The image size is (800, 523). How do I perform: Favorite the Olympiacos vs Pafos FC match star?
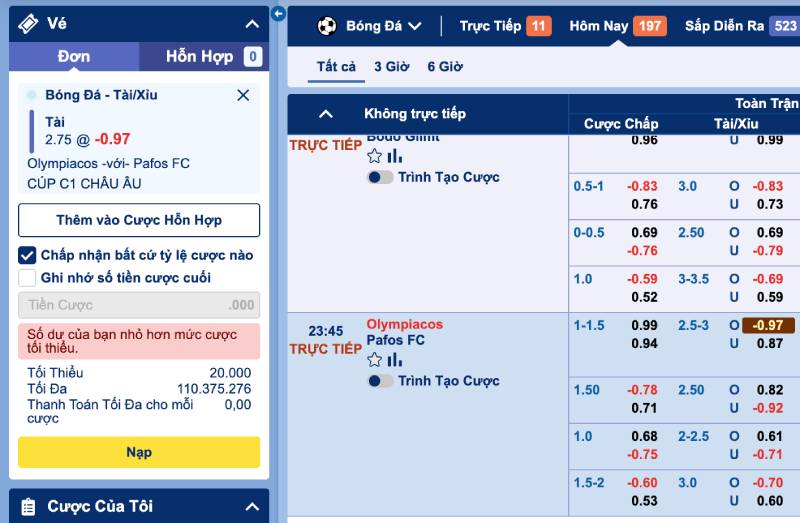coord(375,360)
